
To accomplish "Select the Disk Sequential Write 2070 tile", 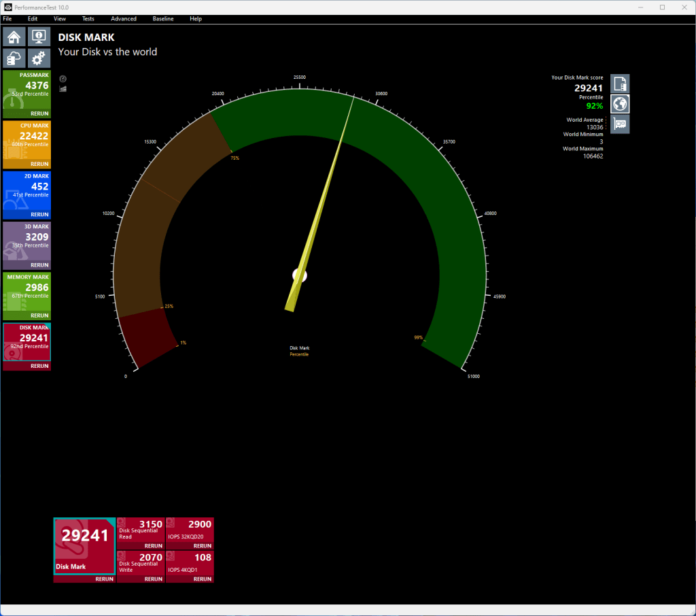I will [x=141, y=563].
